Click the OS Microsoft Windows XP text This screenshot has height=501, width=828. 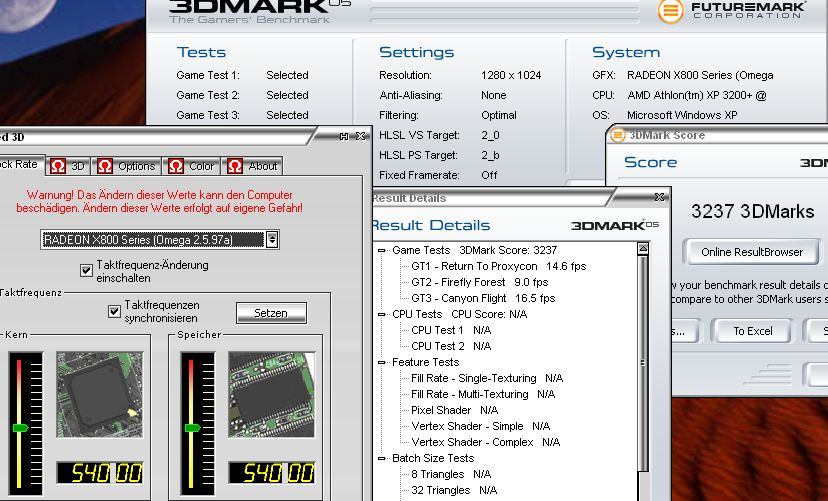click(682, 115)
